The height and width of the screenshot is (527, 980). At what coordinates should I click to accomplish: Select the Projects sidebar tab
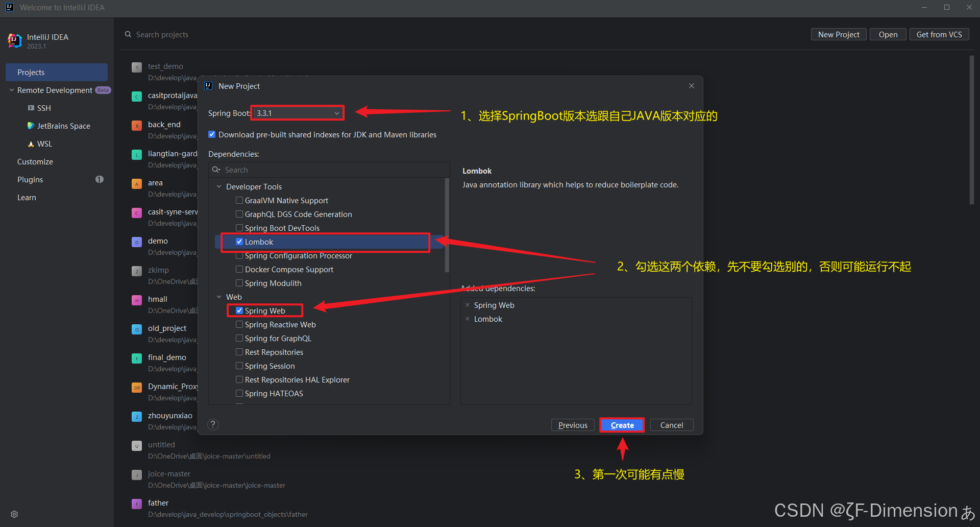coord(57,72)
